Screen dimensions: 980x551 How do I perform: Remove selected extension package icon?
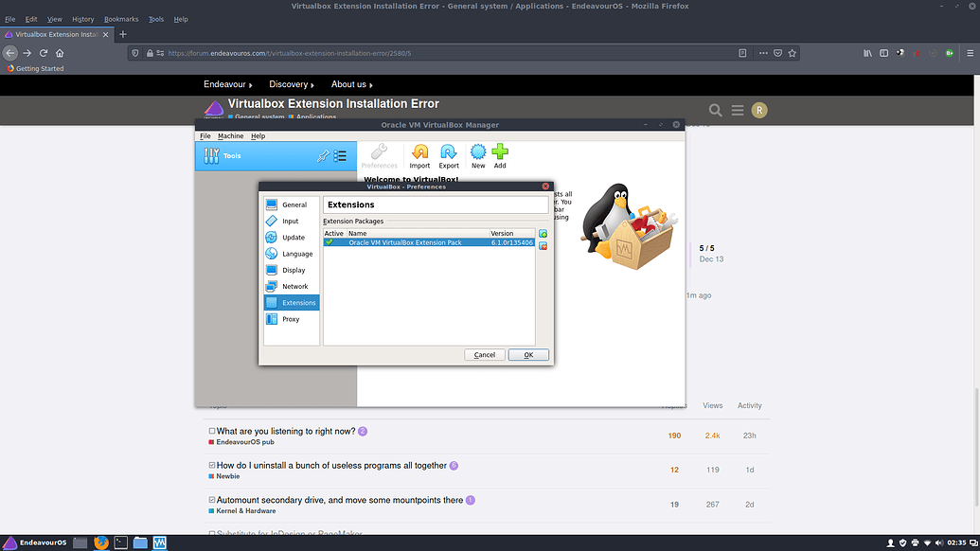tap(543, 246)
